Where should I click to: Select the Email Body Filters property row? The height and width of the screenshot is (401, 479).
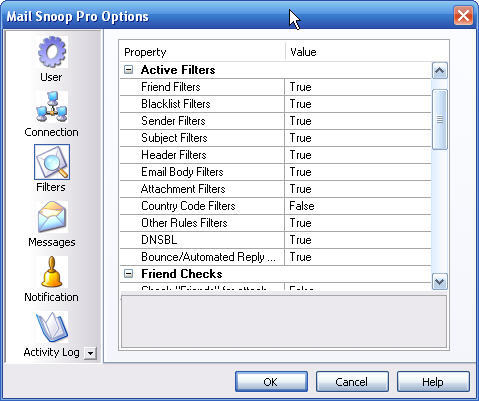275,172
